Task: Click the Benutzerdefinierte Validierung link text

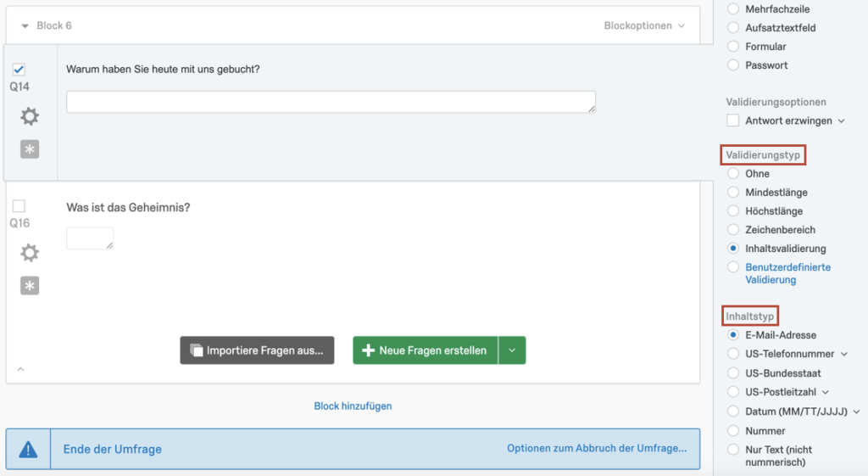Action: point(787,273)
